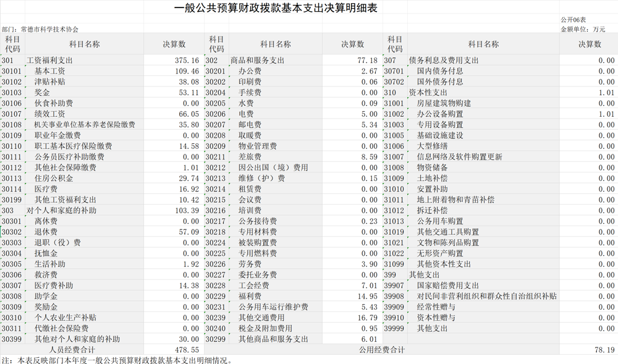618x364 pixels.
Task: Click the 职工基本医疗保险缴费 cell
Action: (x=73, y=146)
